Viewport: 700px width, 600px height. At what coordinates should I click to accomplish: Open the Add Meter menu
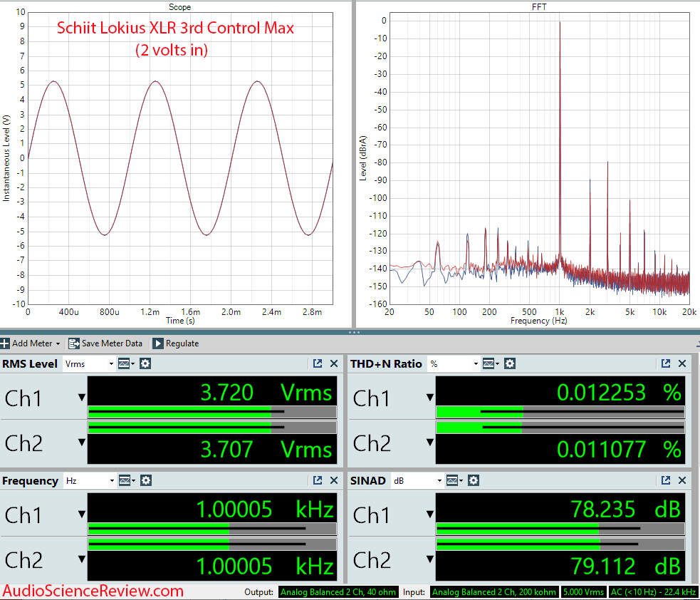click(x=31, y=343)
